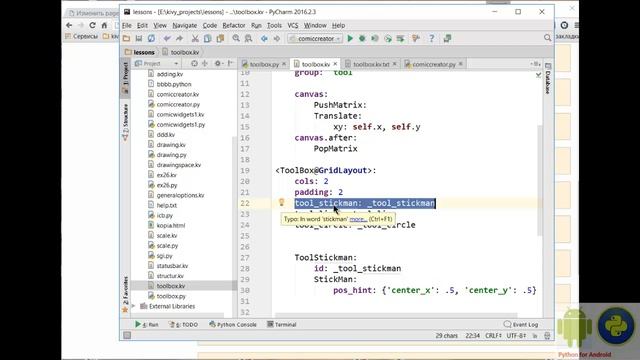Viewport: 640px width, 360px height.
Task: Open the Terminal tool window button
Action: click(x=282, y=324)
